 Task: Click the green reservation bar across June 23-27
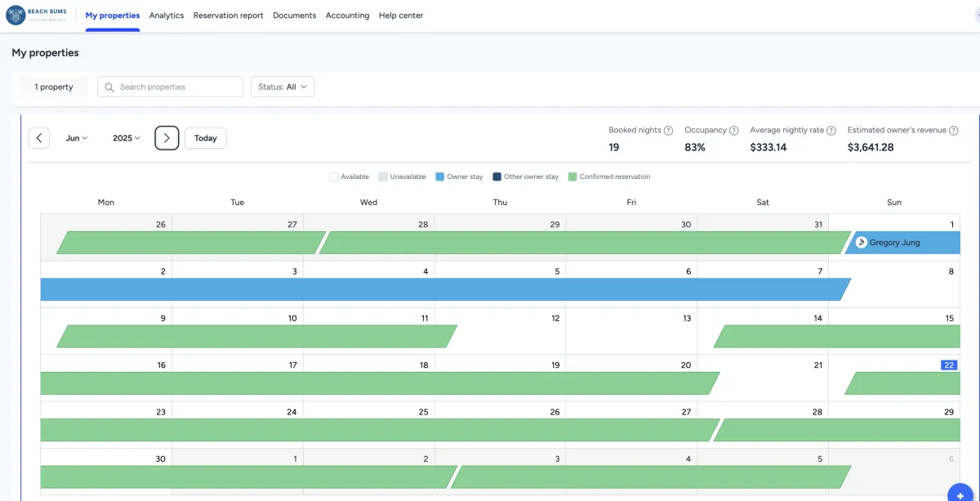[x=381, y=430]
